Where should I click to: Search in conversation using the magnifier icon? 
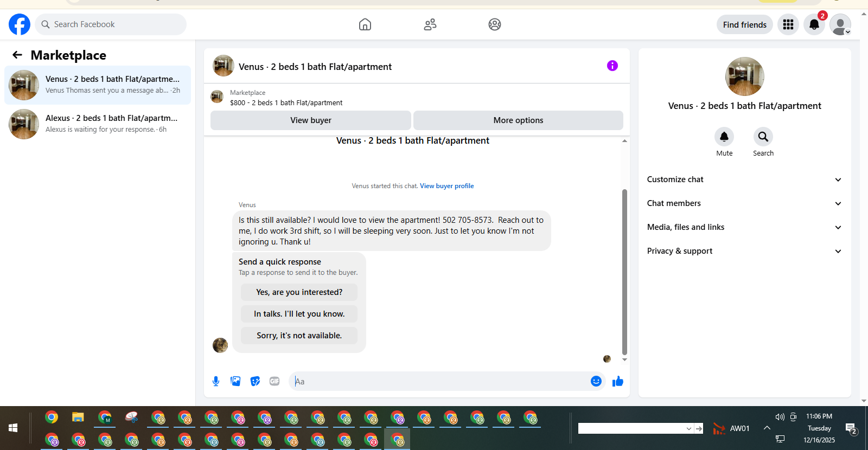click(x=763, y=137)
